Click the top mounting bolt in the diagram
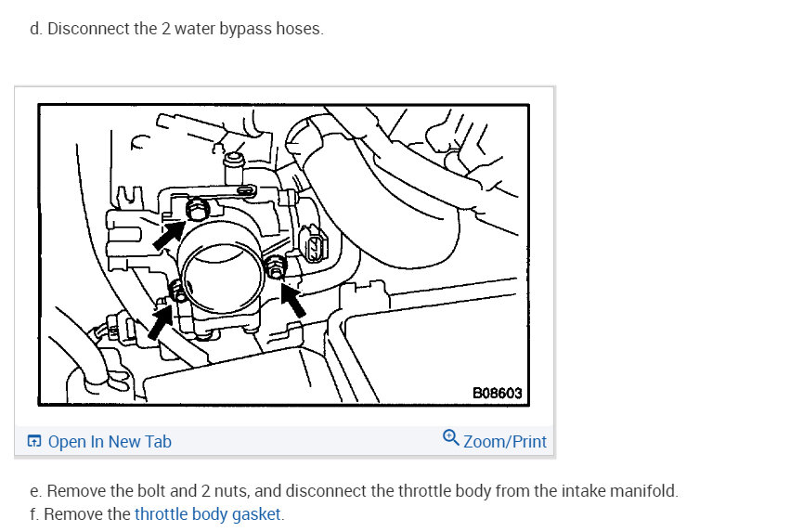The width and height of the screenshot is (790, 532). [x=197, y=208]
